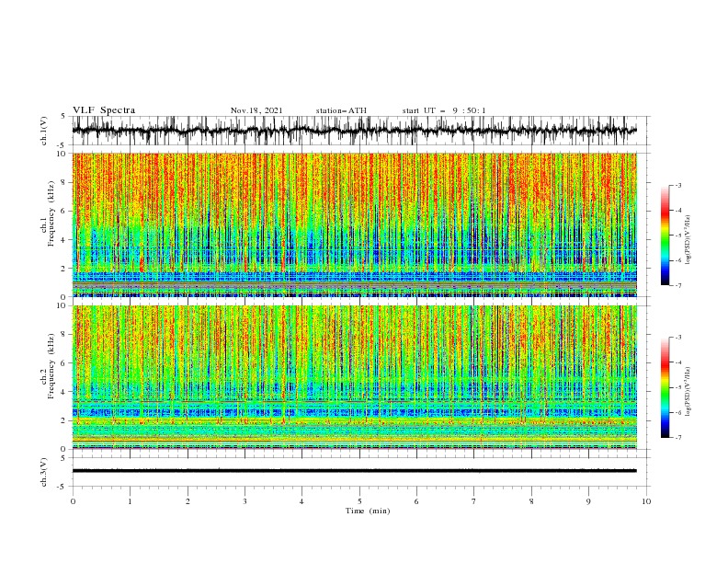Click the ch.2 spectrogram colorbar
Viewport: 728px width, 563px height.
[x=665, y=387]
